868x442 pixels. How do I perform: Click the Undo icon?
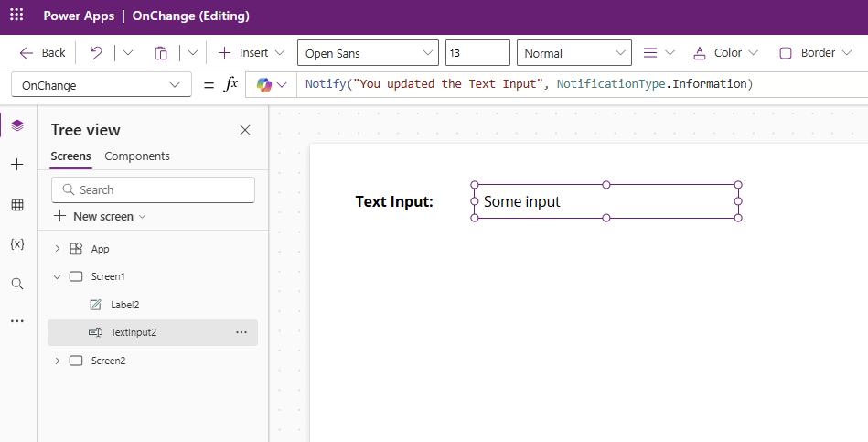[x=96, y=53]
